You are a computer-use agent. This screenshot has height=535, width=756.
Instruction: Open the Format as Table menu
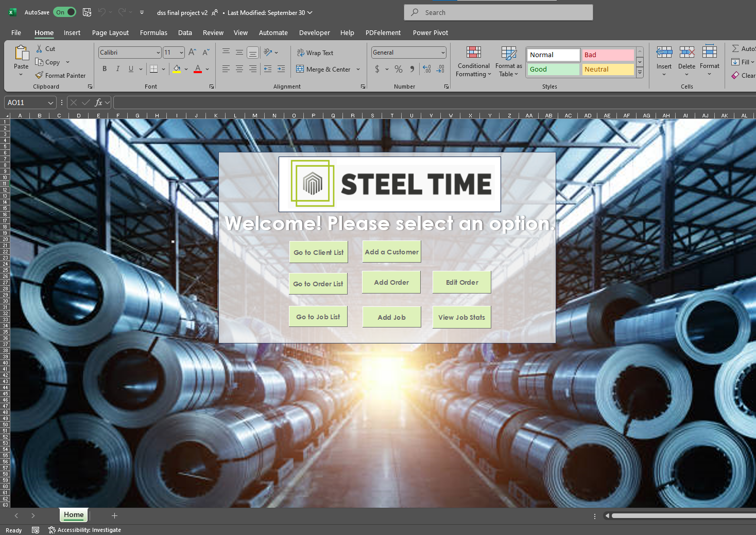pyautogui.click(x=509, y=62)
